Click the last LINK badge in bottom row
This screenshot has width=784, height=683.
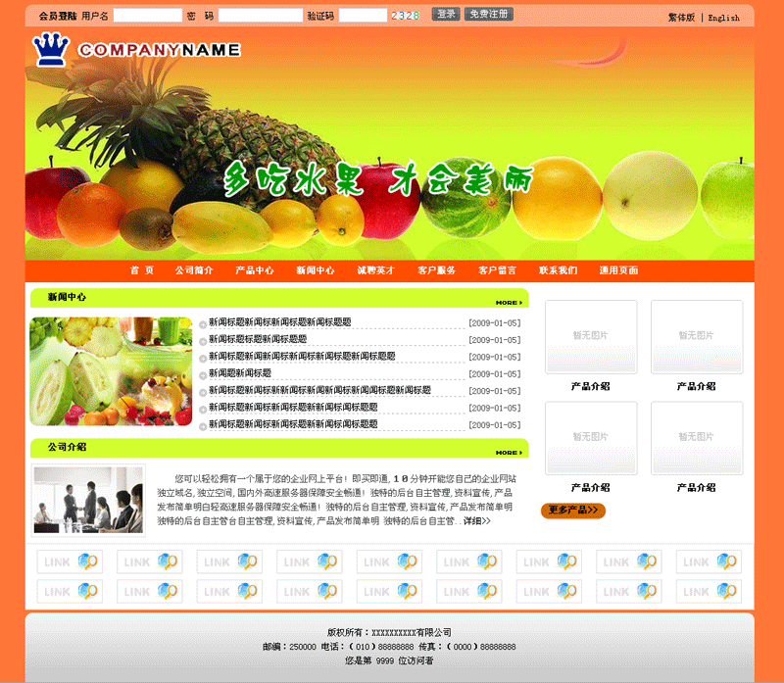[x=708, y=591]
